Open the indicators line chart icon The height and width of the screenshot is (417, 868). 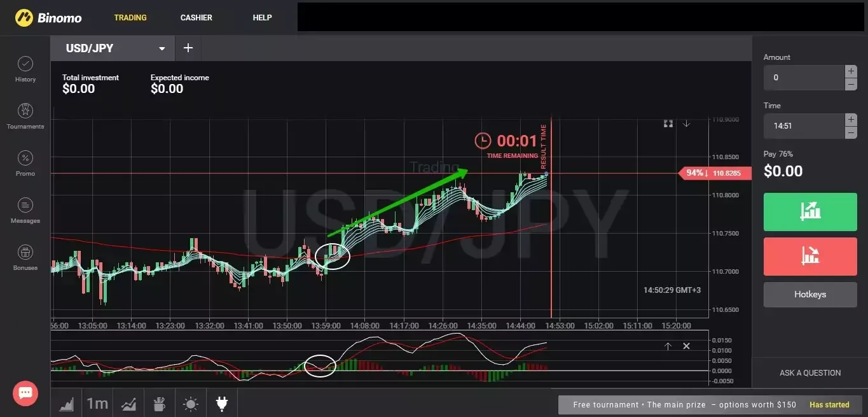(128, 404)
